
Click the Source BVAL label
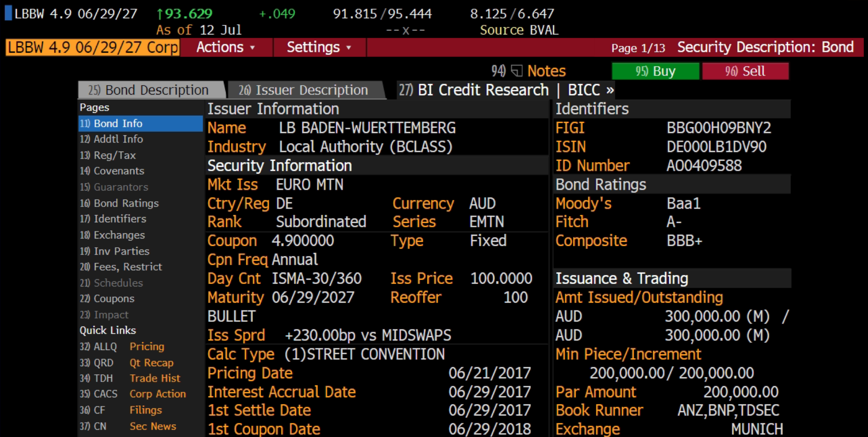click(519, 30)
